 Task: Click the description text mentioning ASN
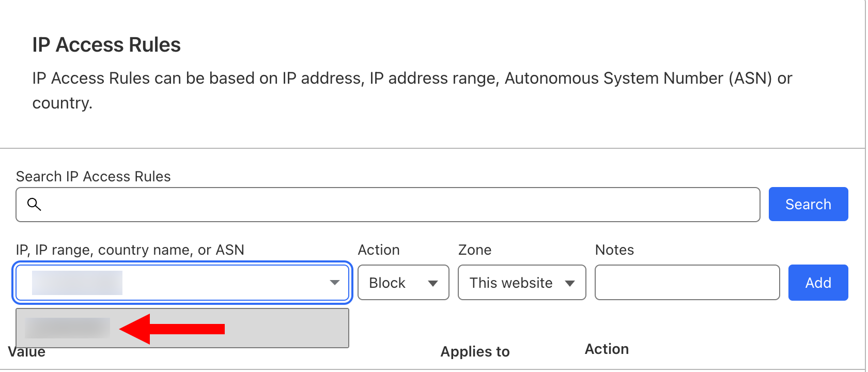(x=412, y=90)
